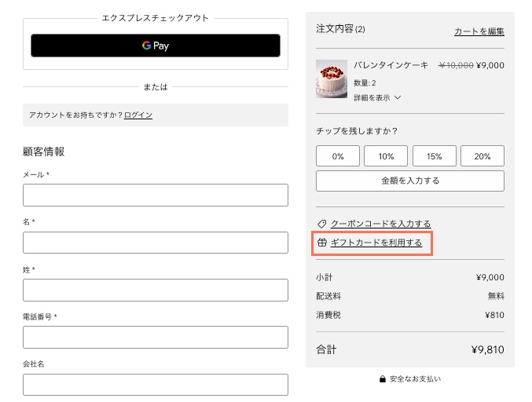
Task: Focus the メール email input field
Action: (156, 195)
